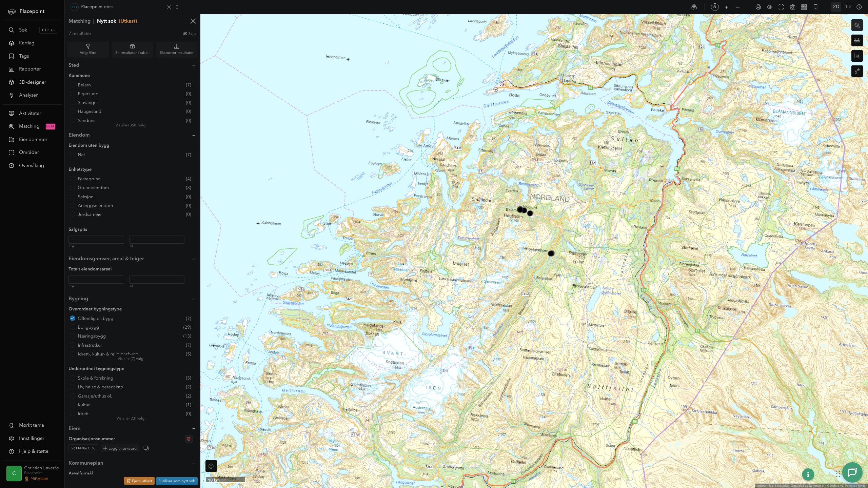
Task: Select Beiarn kommune radio option
Action: coord(72,85)
